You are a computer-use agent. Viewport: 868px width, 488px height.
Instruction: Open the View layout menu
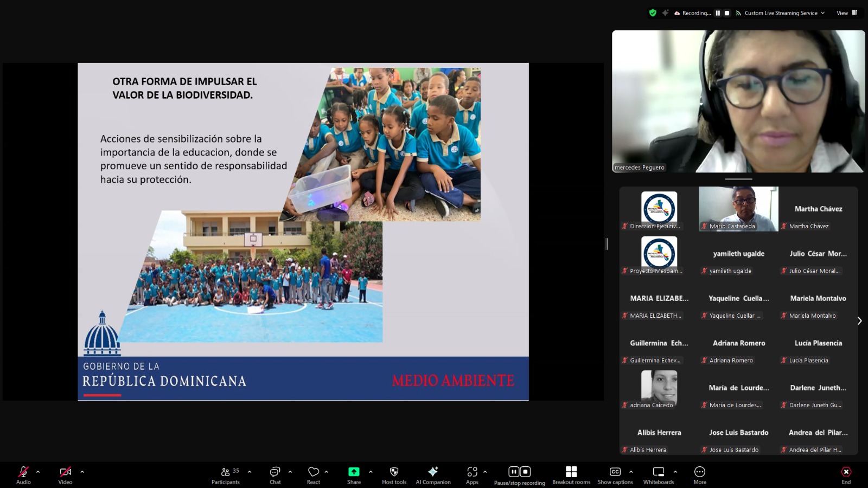847,13
